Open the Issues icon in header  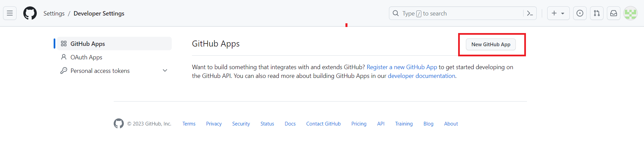click(x=580, y=13)
